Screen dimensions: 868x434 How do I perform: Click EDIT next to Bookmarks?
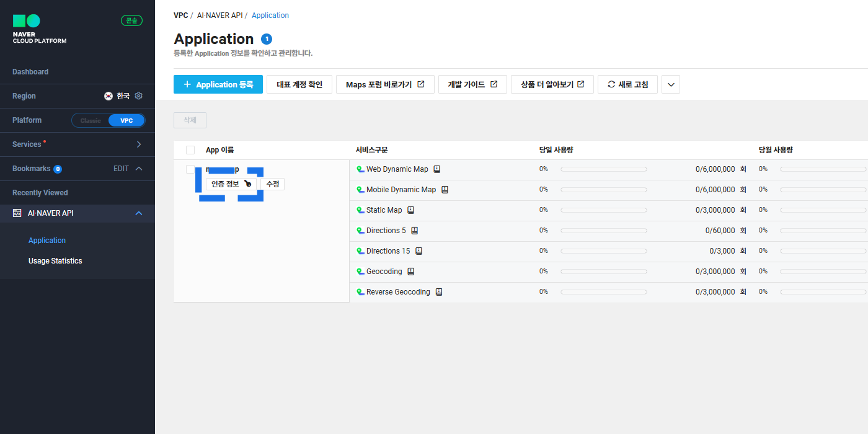tap(121, 169)
